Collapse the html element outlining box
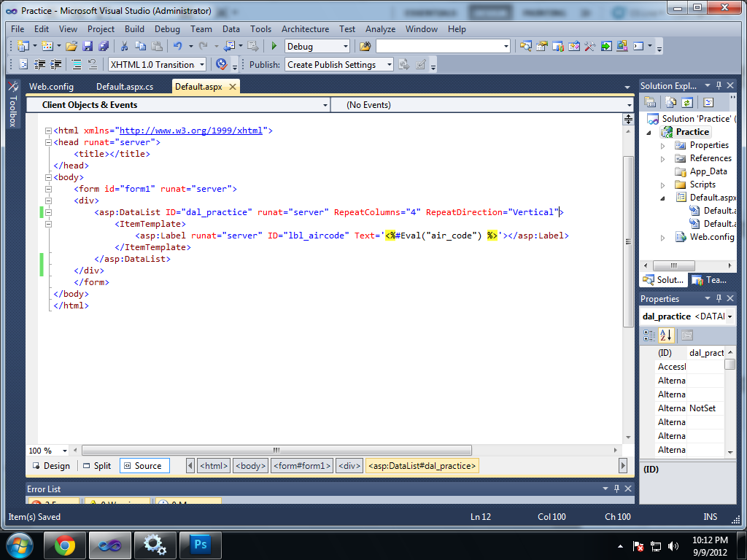The image size is (747, 560). pos(48,131)
